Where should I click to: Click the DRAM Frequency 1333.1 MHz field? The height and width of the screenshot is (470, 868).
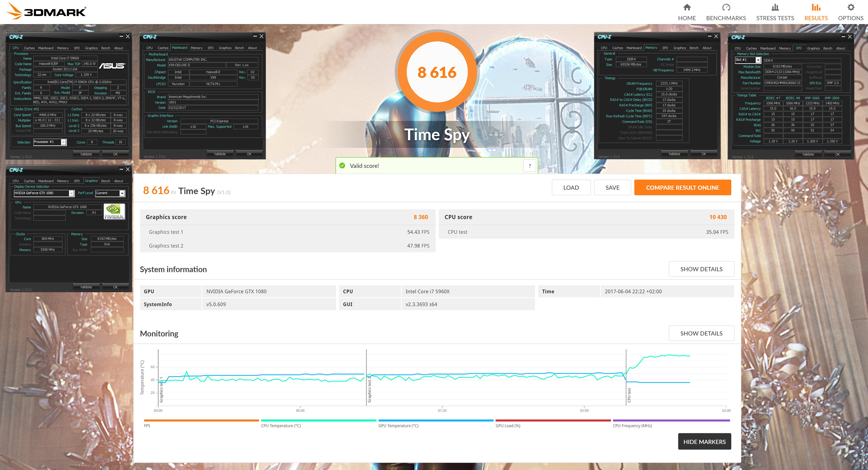point(669,84)
